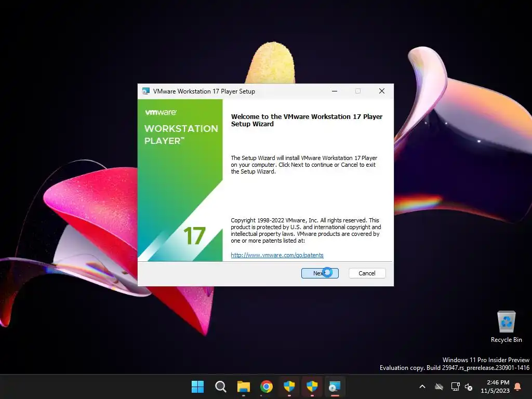This screenshot has width=532, height=399.
Task: Click the OneDrive cloud tray icon
Action: click(439, 387)
